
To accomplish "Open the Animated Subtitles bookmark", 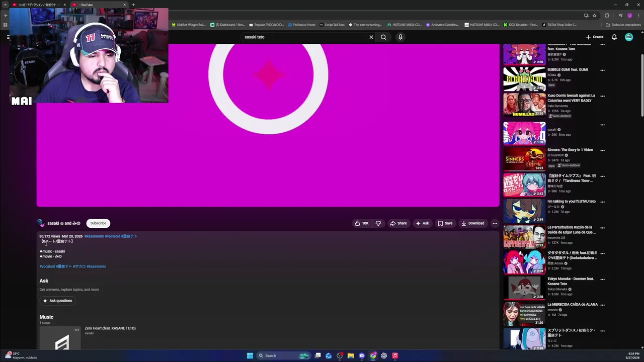I will click(442, 25).
